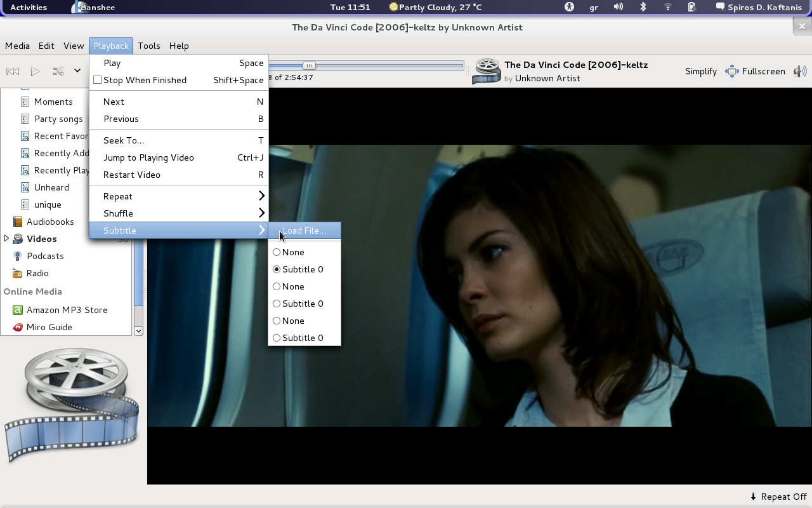The width and height of the screenshot is (812, 508).
Task: Click the Fullscreen button label
Action: pyautogui.click(x=764, y=71)
